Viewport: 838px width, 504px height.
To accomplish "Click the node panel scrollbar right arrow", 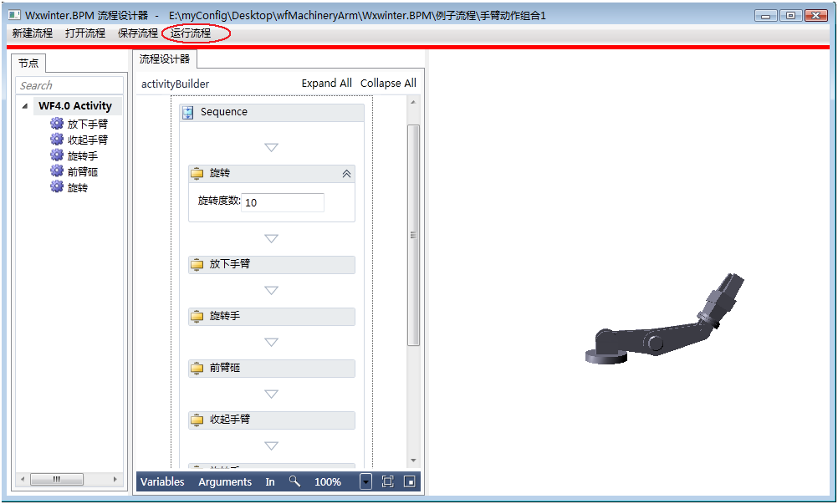I will pyautogui.click(x=115, y=480).
